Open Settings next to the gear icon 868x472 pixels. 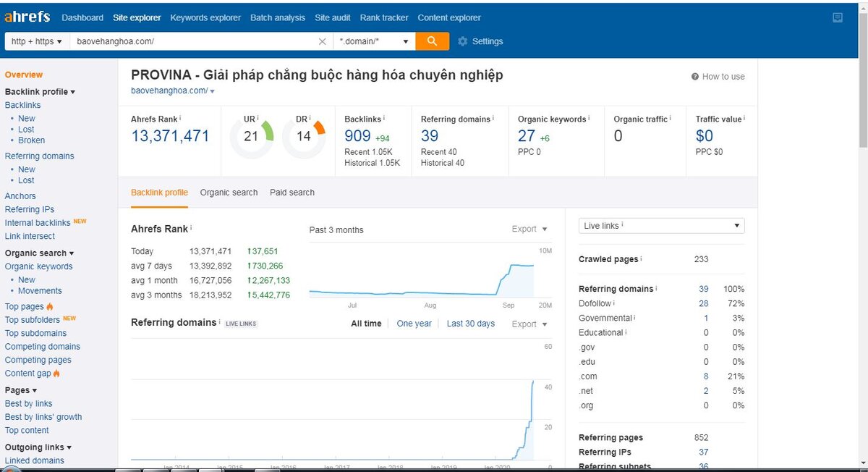pyautogui.click(x=487, y=42)
